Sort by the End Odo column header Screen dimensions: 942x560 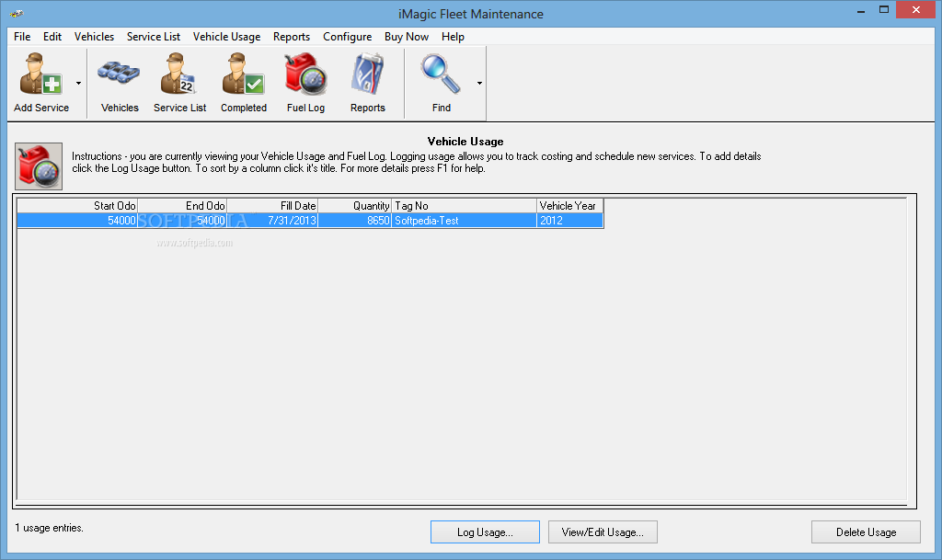[x=182, y=206]
